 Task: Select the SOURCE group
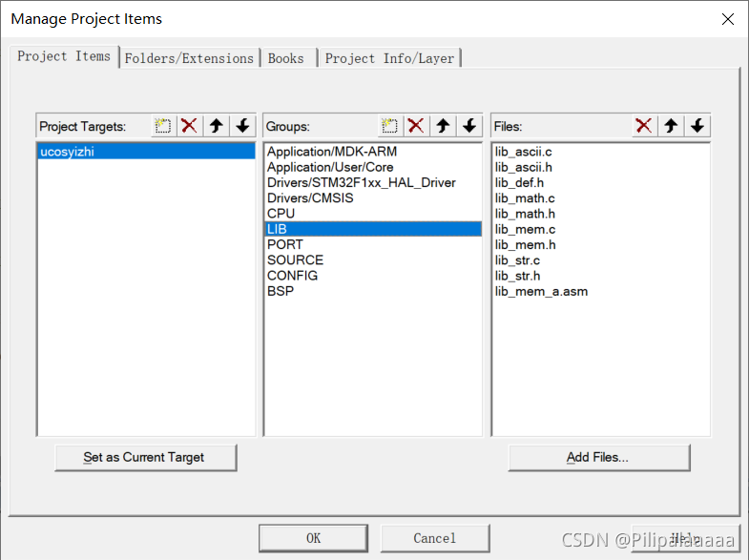click(373, 260)
